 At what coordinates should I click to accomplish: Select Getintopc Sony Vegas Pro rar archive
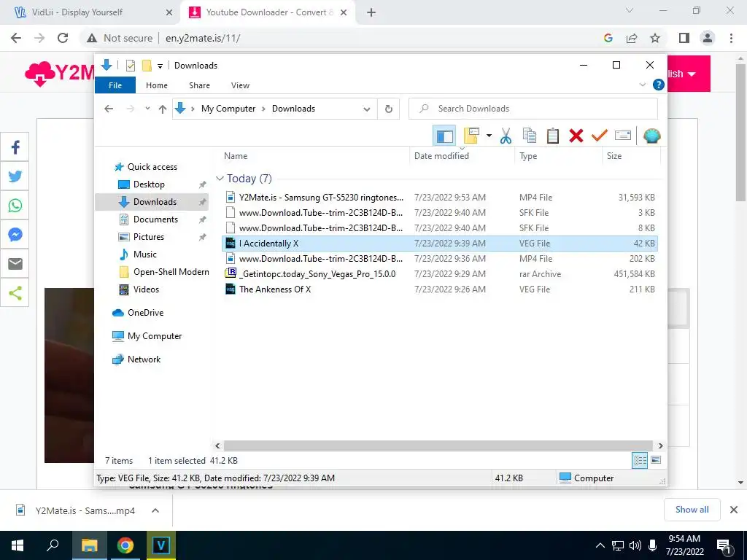coord(440,274)
